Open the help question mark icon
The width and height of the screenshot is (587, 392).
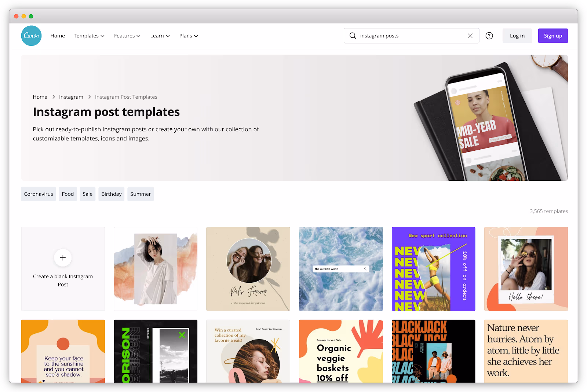click(x=489, y=36)
